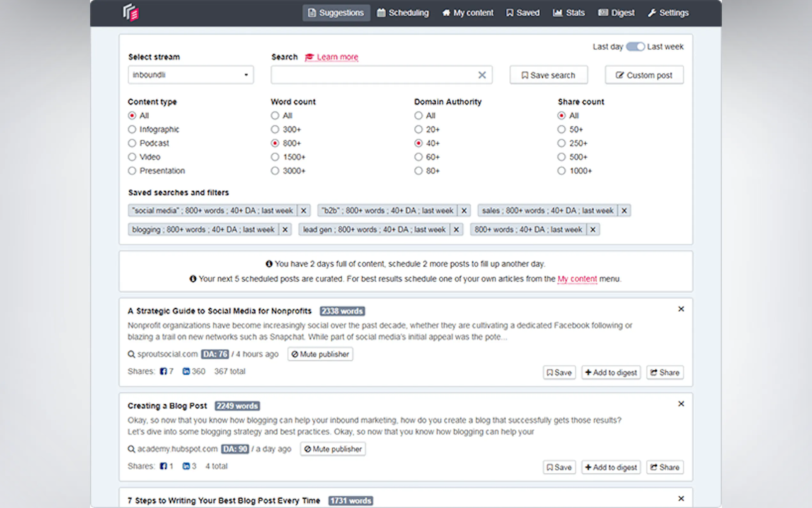The width and height of the screenshot is (812, 508).
Task: Go to the Stats tab
Action: pyautogui.click(x=569, y=13)
